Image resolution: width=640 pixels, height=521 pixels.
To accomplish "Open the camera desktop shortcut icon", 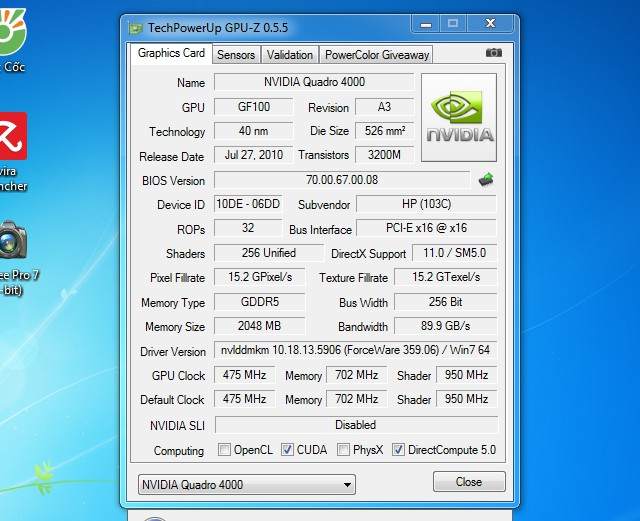I will (x=12, y=240).
